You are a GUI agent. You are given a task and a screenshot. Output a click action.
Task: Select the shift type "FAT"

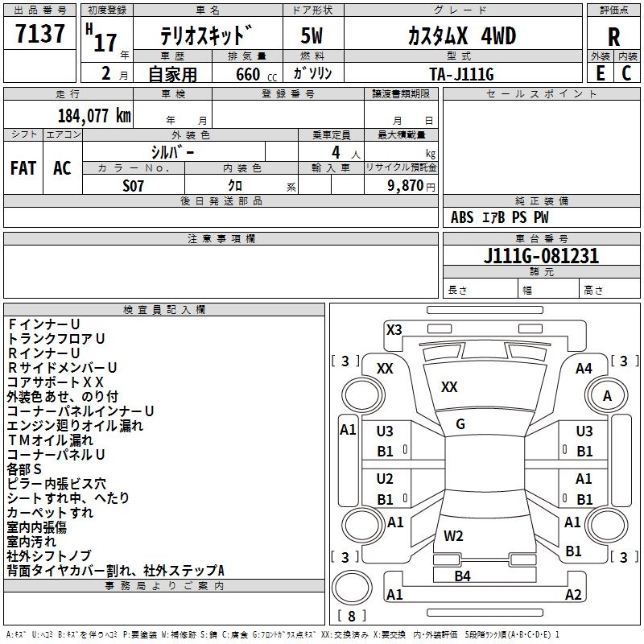[x=23, y=168]
